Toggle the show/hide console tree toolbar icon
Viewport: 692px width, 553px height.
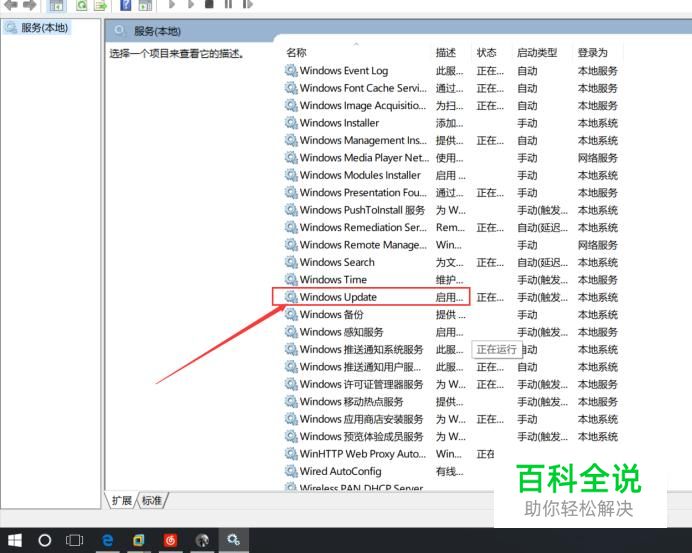56,5
